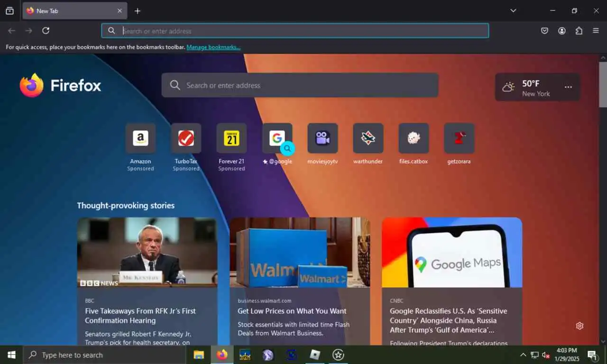The height and width of the screenshot is (364, 607).
Task: Open the Amazon sponsored shortcut
Action: tap(140, 138)
